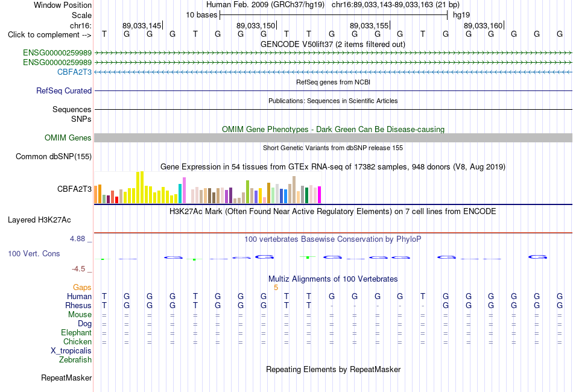Click the SNPs track label
The width and height of the screenshot is (573, 392).
81,119
